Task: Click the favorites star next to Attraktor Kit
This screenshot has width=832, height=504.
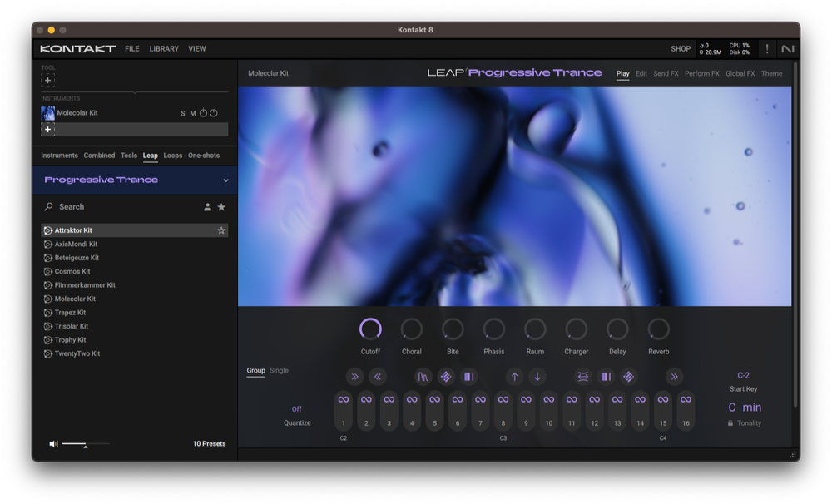Action: 223,230
